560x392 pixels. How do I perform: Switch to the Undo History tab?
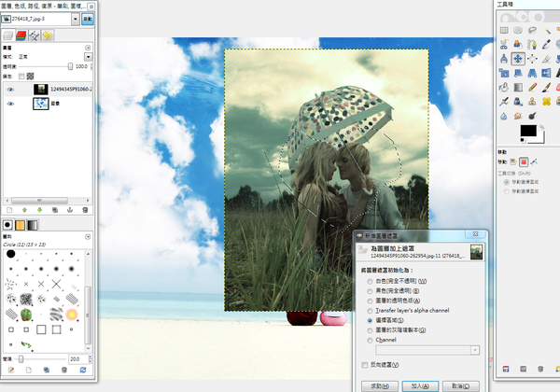pos(48,35)
